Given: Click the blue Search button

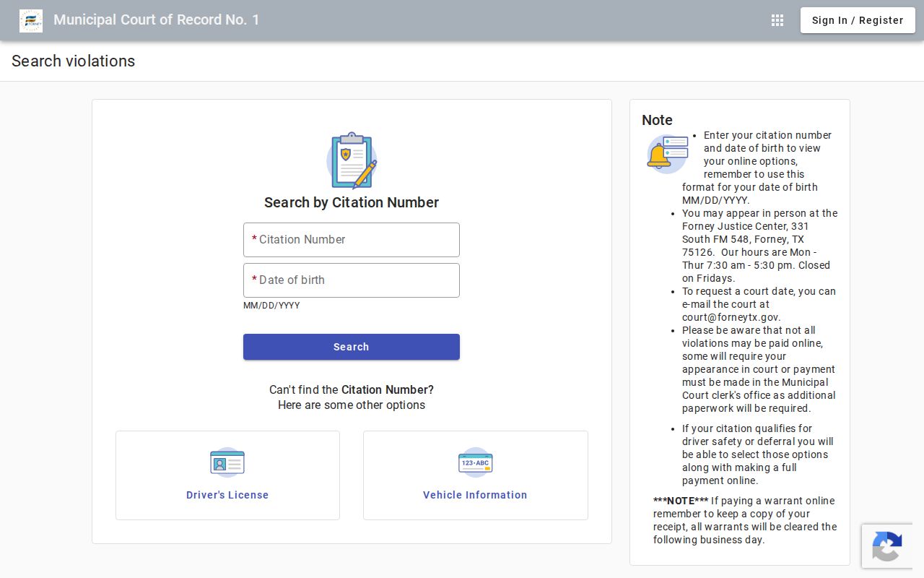Looking at the screenshot, I should [352, 347].
